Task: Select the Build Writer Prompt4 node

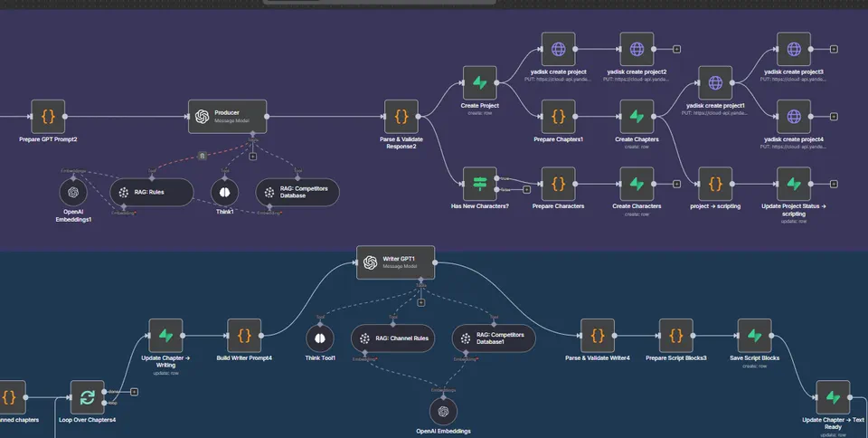Action: click(244, 336)
